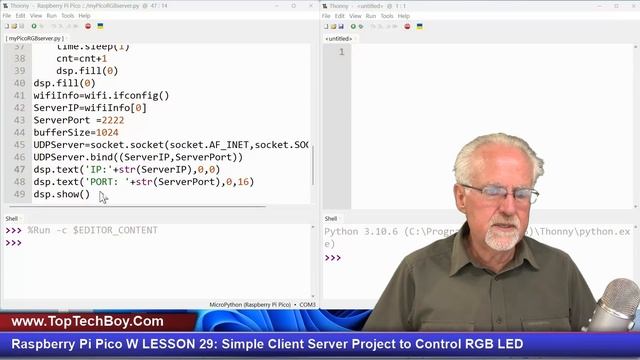Click line 41 wifiInfo=wifi.ifconfig()
The image size is (640, 360).
tap(101, 96)
